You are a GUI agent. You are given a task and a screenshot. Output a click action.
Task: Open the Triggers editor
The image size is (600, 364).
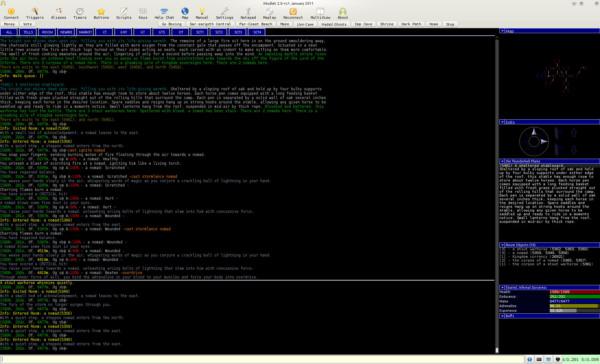[35, 14]
